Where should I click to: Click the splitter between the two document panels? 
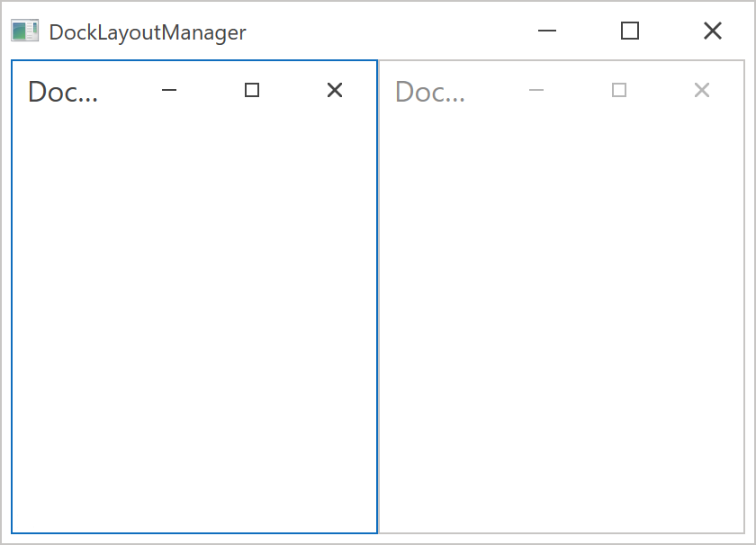(378, 297)
